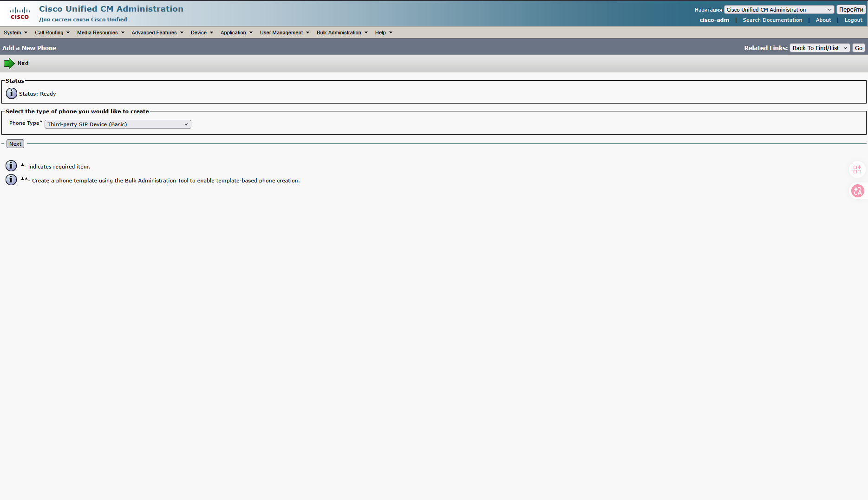Click the floating grid sparkle widget icon

[857, 169]
